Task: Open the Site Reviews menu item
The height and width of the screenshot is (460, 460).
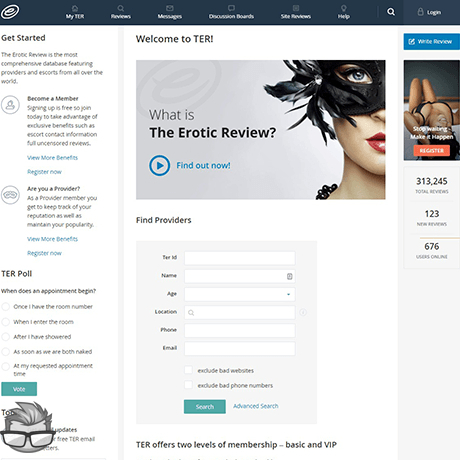Action: pyautogui.click(x=296, y=12)
